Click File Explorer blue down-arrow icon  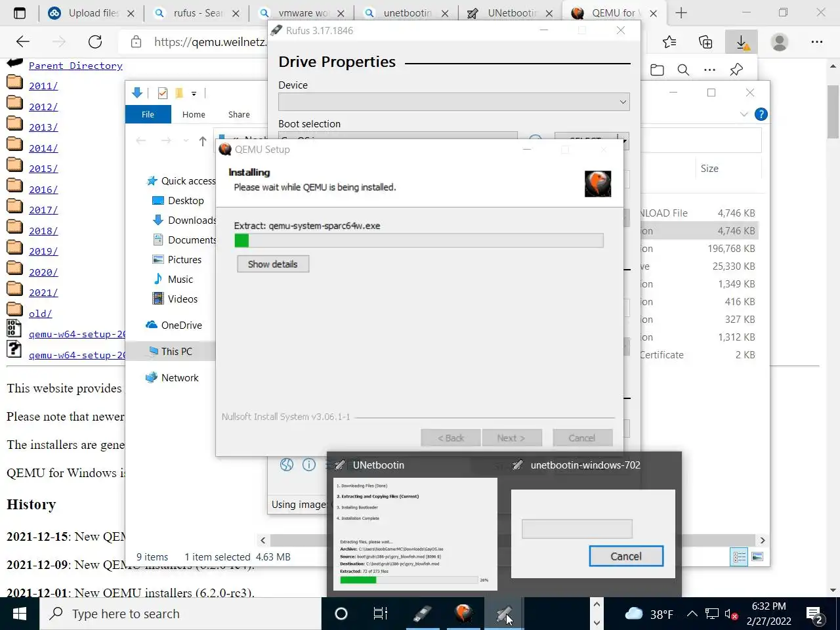(x=137, y=93)
